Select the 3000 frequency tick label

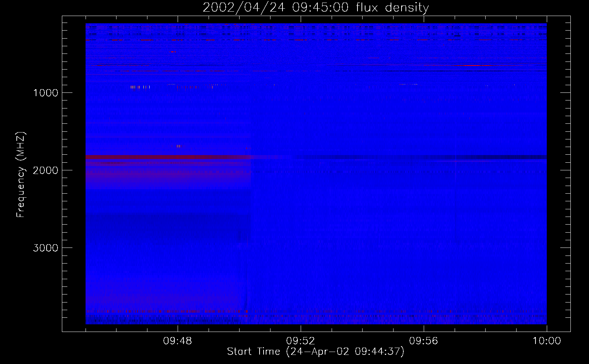[46, 248]
